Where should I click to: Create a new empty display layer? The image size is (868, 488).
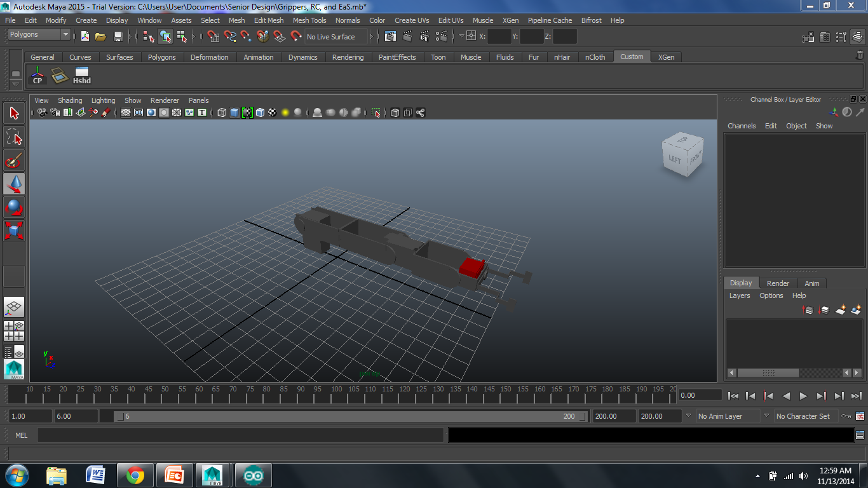[840, 310]
